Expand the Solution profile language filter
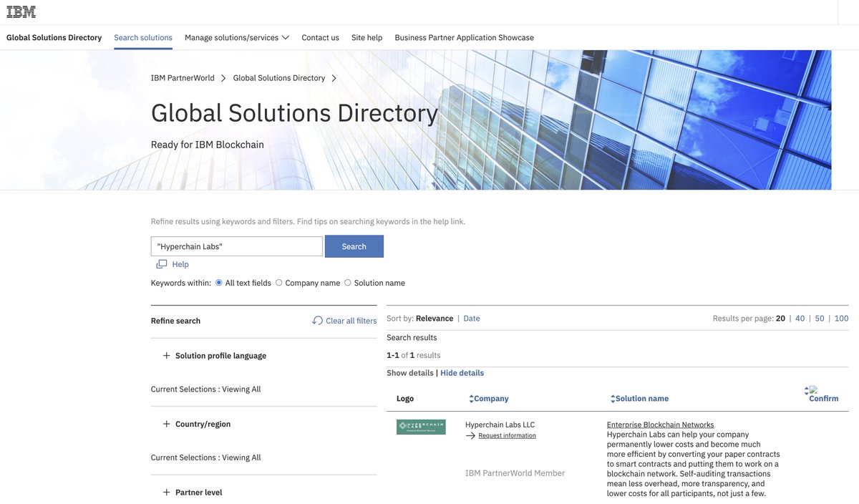859x504 pixels. pos(214,356)
